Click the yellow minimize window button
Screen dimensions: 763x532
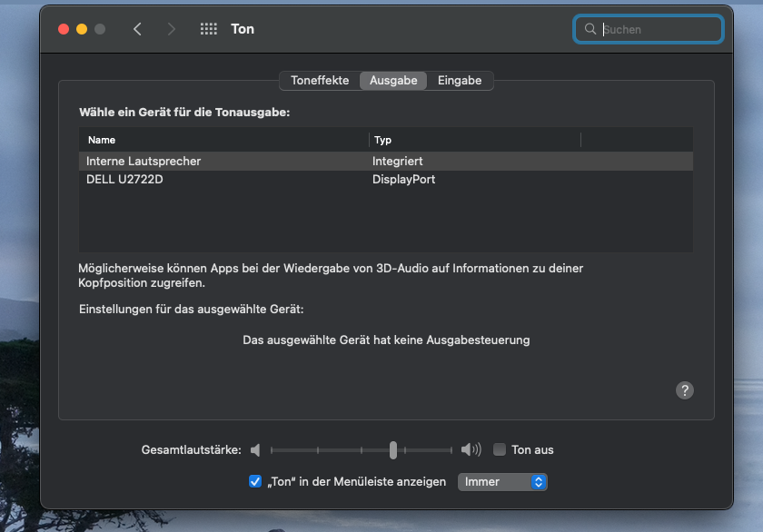pos(82,29)
